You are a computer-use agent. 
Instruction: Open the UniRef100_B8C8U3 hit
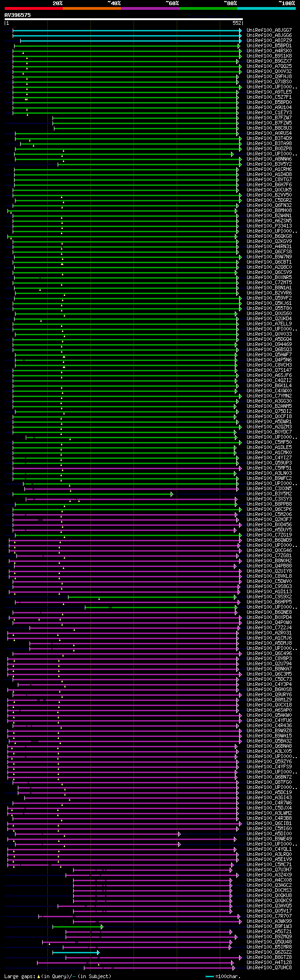click(269, 128)
